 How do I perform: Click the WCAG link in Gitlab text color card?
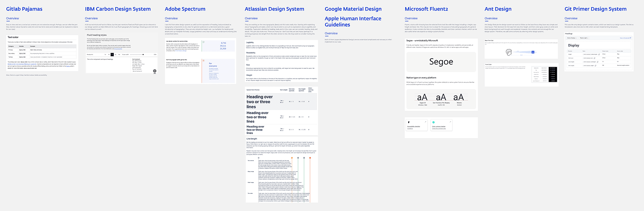click(x=22, y=64)
